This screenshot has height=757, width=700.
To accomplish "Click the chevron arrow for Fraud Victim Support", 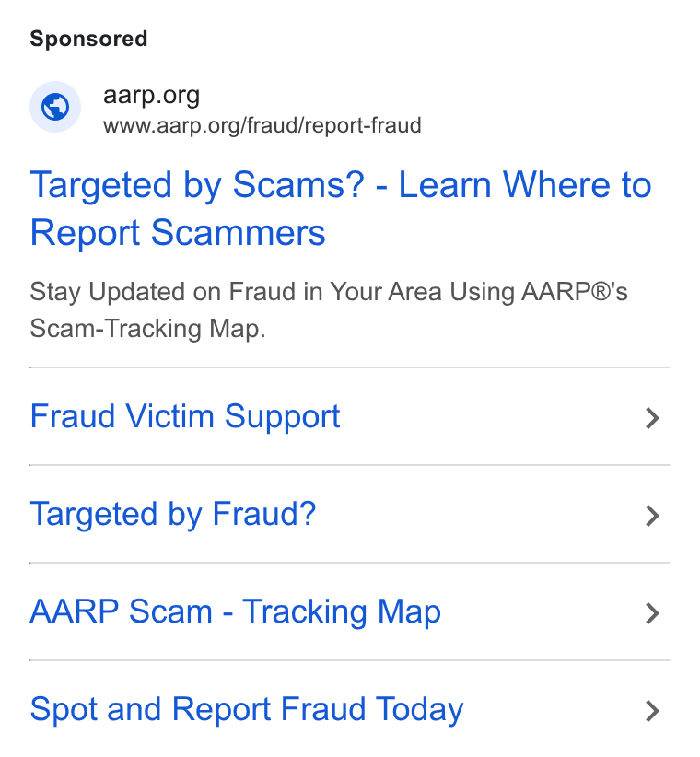I will click(x=652, y=418).
